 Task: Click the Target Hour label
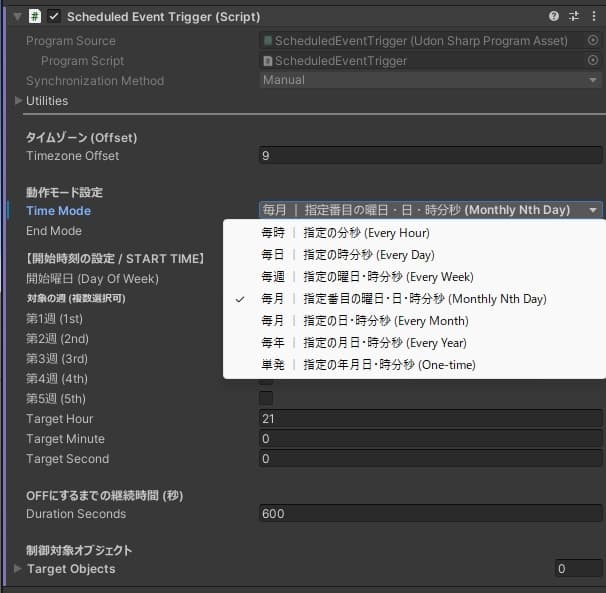[60, 419]
